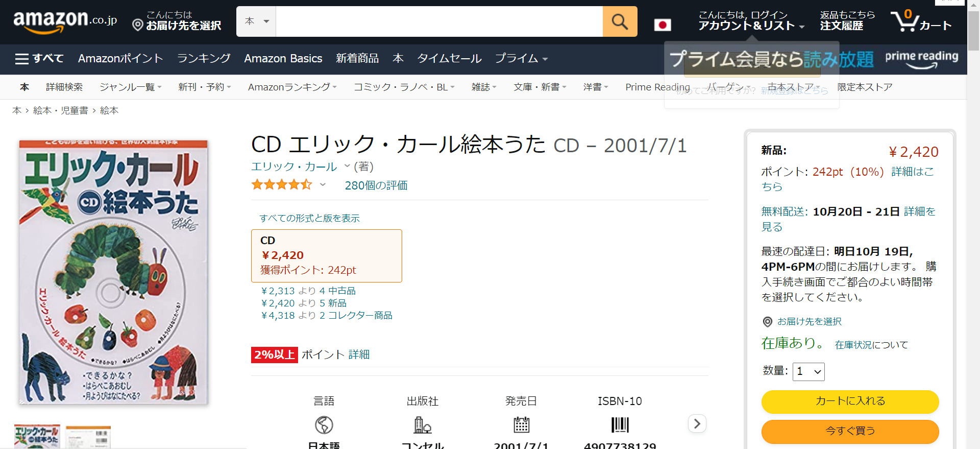This screenshot has height=449, width=980.
Task: Open タイムセール in nav bar
Action: click(449, 59)
